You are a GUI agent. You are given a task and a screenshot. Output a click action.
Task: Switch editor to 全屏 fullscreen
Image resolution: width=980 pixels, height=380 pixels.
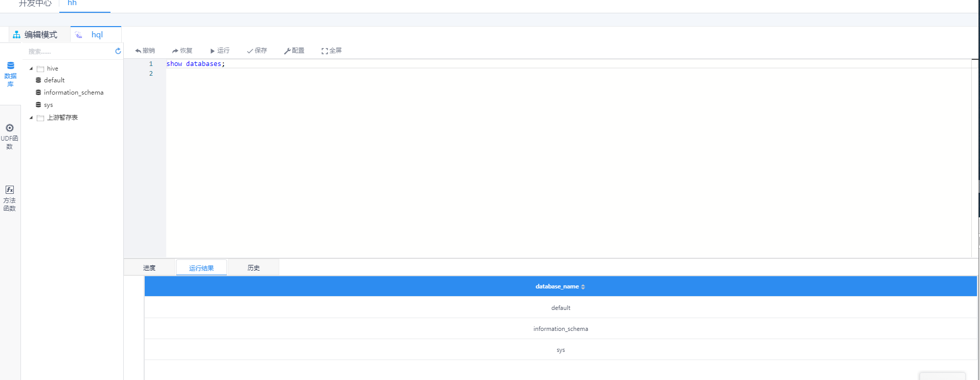(x=331, y=51)
